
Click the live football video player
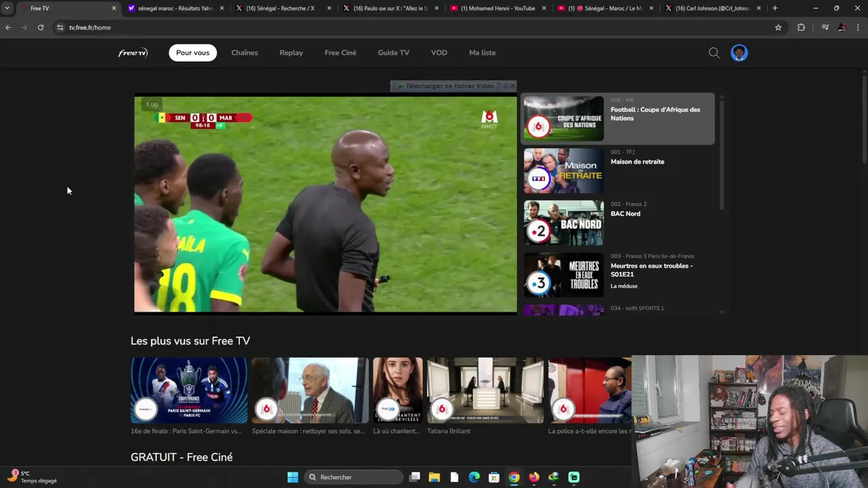point(325,204)
